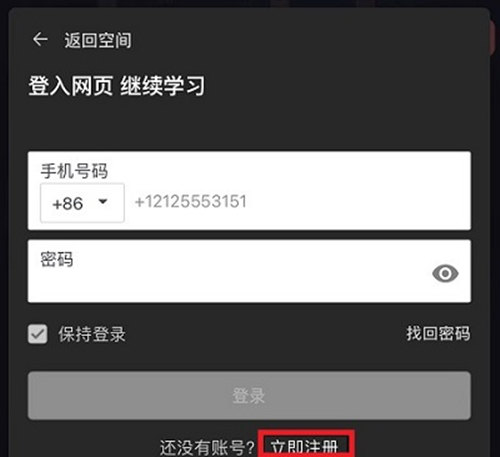
Task: Open the 找回密码 recovery link
Action: pyautogui.click(x=438, y=333)
